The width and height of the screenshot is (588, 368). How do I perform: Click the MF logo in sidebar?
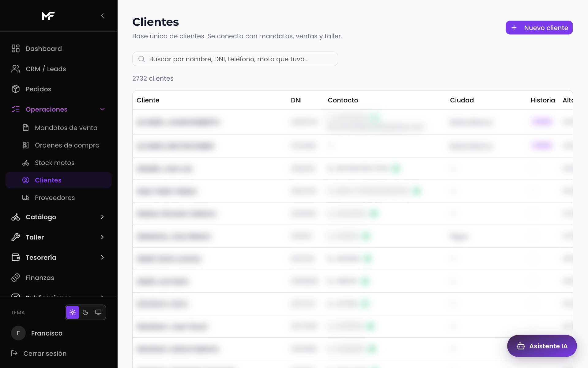pos(48,16)
